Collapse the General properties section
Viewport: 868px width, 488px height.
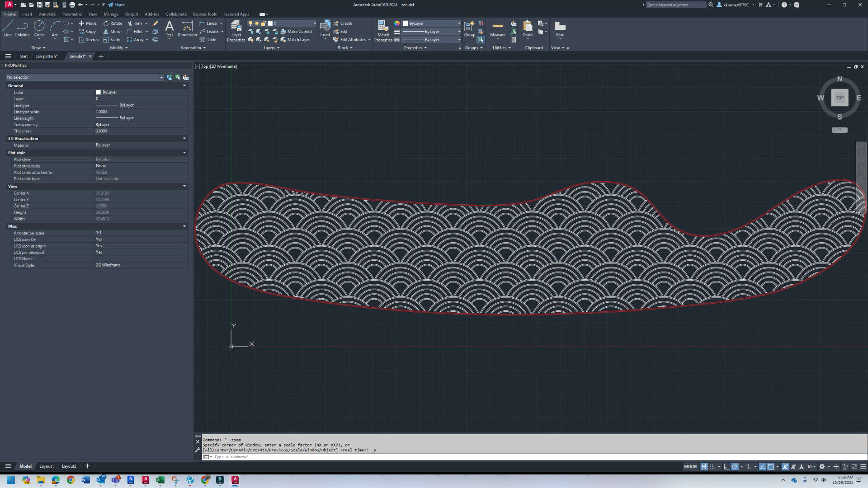point(184,85)
